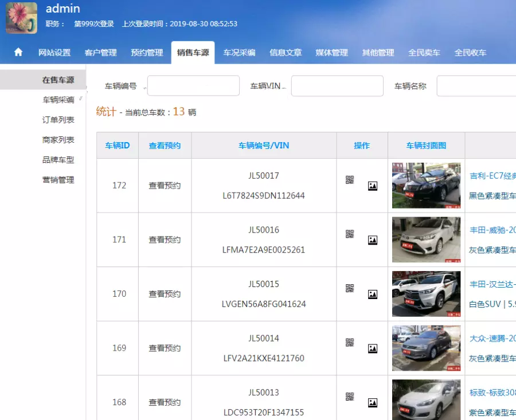Sort by 车辆ID column header

tap(117, 146)
